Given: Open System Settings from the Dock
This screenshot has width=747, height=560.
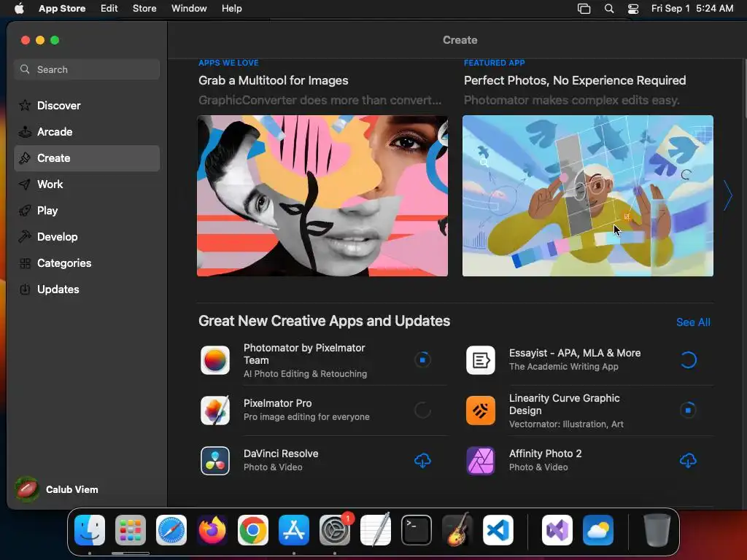Looking at the screenshot, I should pyautogui.click(x=335, y=530).
